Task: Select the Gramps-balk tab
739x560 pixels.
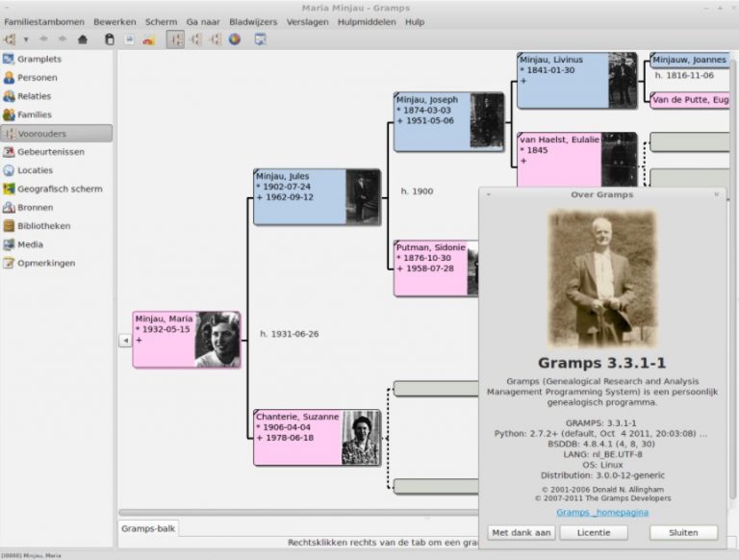Action: 148,528
